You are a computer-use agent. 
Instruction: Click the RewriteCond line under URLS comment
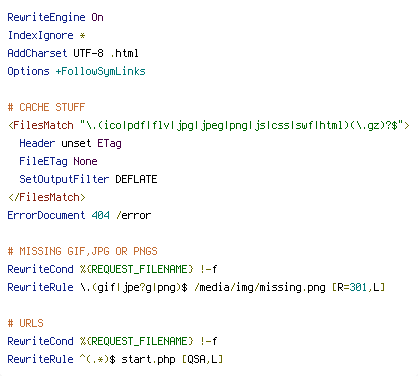click(x=112, y=341)
